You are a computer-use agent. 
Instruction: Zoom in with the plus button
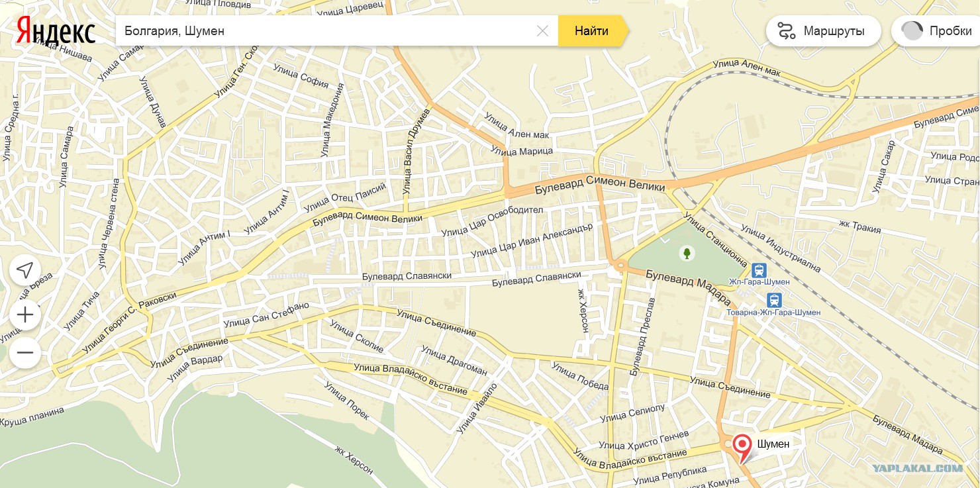[25, 315]
